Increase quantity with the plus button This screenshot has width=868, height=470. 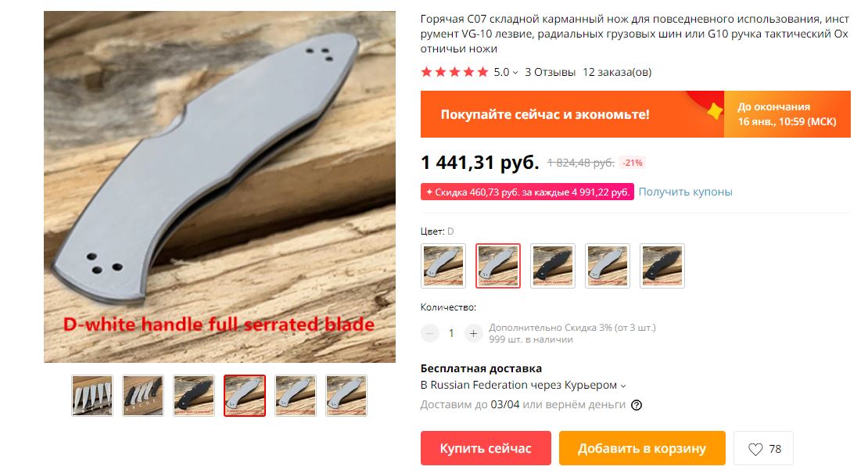[473, 333]
